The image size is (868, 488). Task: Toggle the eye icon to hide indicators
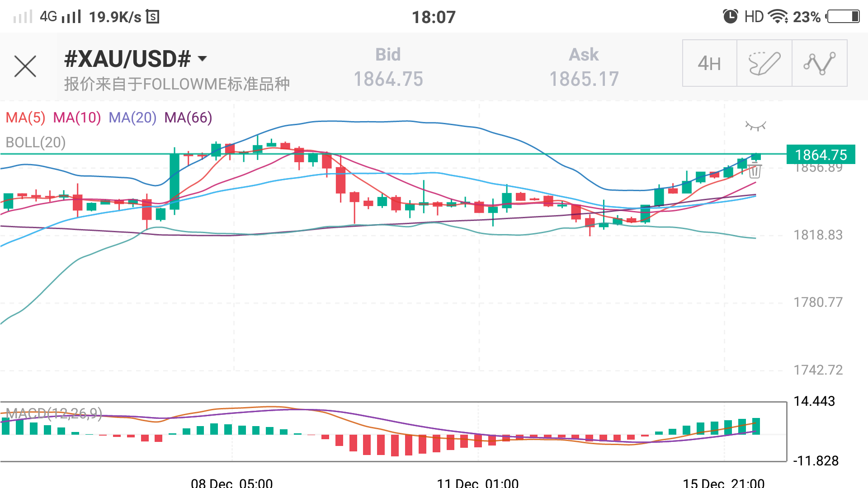point(755,126)
